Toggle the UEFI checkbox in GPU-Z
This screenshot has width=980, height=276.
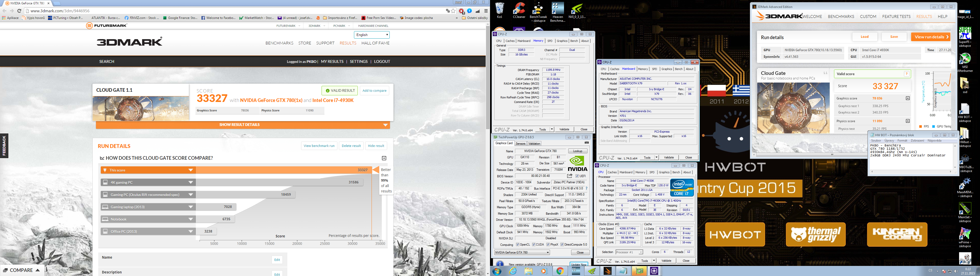(577, 176)
